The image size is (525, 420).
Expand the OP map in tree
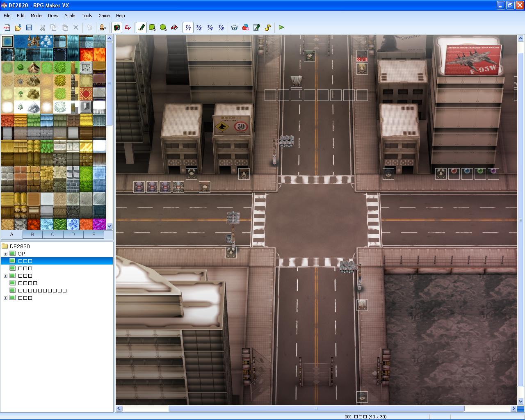coord(5,254)
